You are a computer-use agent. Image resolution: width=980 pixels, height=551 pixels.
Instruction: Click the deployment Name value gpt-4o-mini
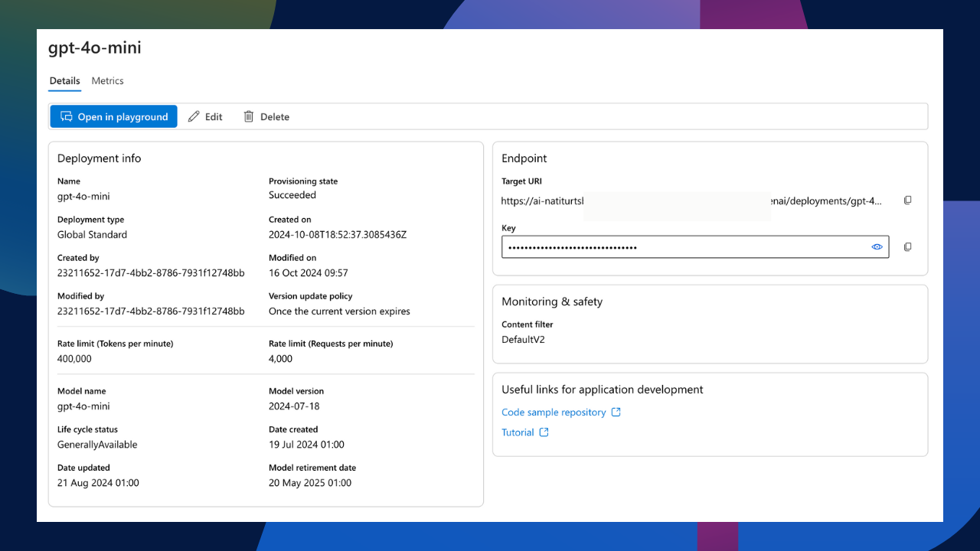pyautogui.click(x=83, y=197)
